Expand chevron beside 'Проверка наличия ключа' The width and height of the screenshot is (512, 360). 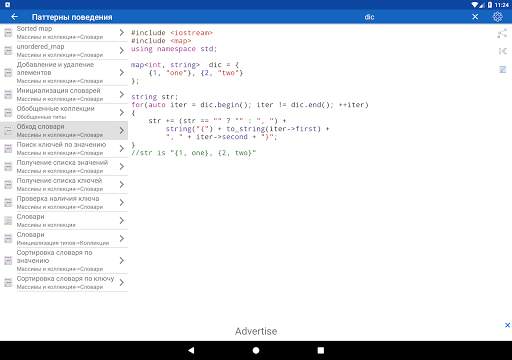[122, 203]
